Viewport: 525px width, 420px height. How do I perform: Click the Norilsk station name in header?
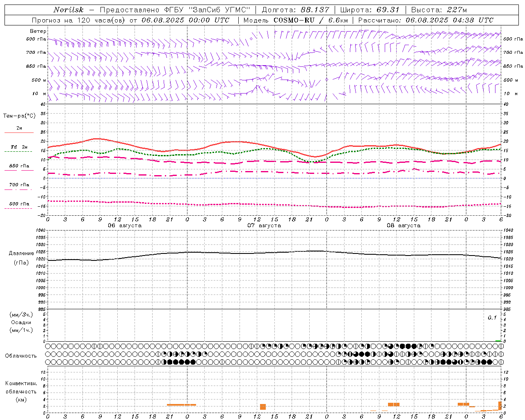[68, 10]
